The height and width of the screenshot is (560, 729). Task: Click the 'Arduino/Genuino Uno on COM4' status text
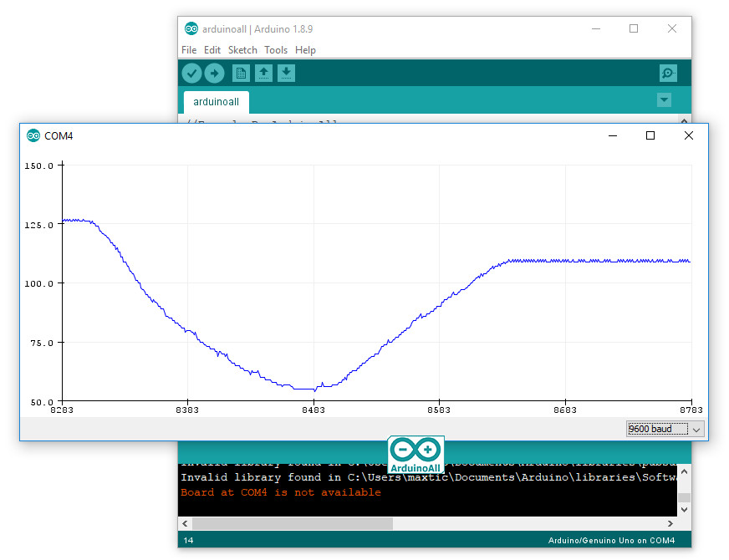(611, 541)
